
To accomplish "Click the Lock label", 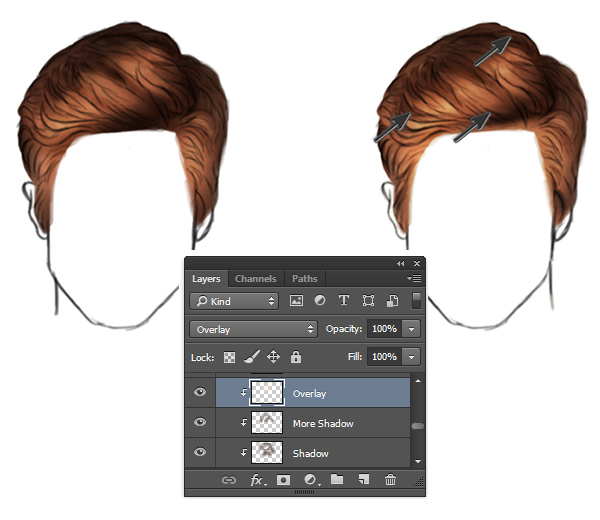I will pos(202,358).
